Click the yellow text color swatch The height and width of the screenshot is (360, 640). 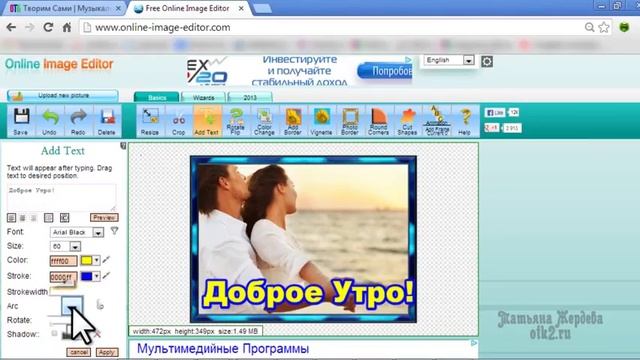click(x=86, y=260)
